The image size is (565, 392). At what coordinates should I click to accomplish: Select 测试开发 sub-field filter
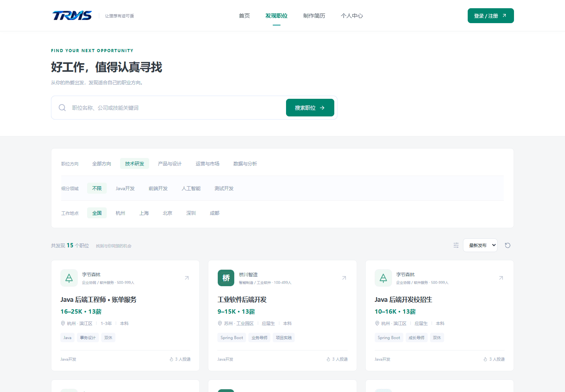pyautogui.click(x=224, y=189)
